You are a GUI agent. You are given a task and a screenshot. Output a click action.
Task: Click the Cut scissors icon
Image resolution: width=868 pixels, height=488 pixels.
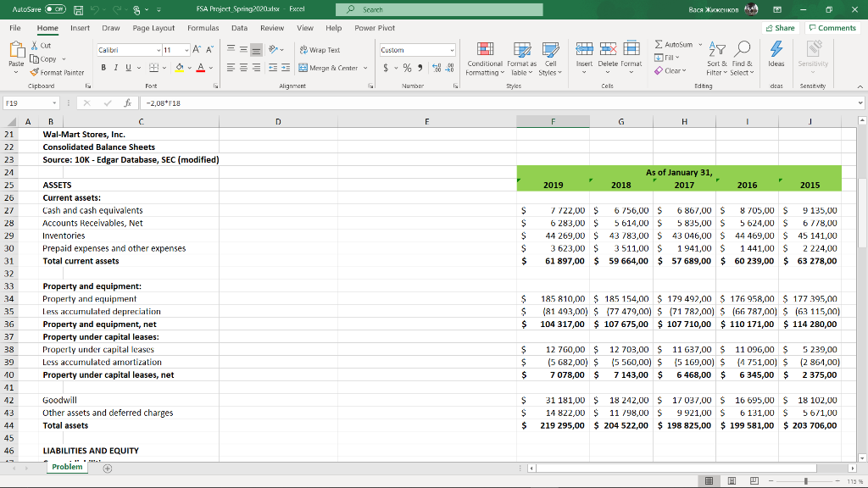[34, 46]
